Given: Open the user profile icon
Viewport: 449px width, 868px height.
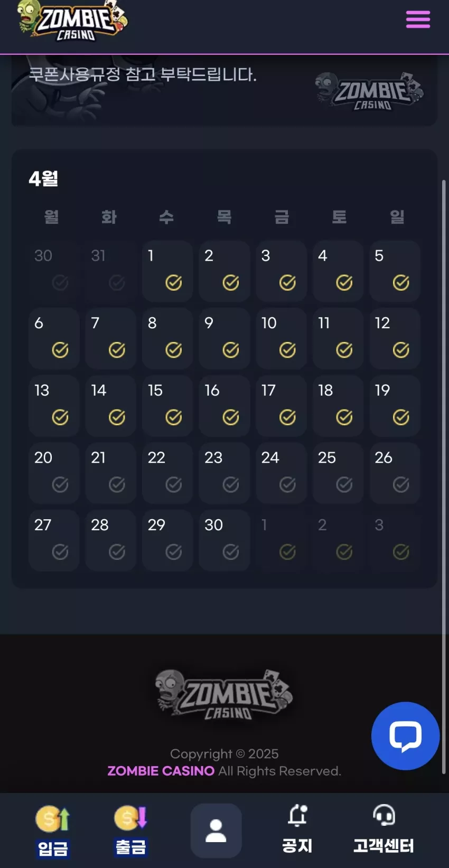Looking at the screenshot, I should click(x=216, y=831).
